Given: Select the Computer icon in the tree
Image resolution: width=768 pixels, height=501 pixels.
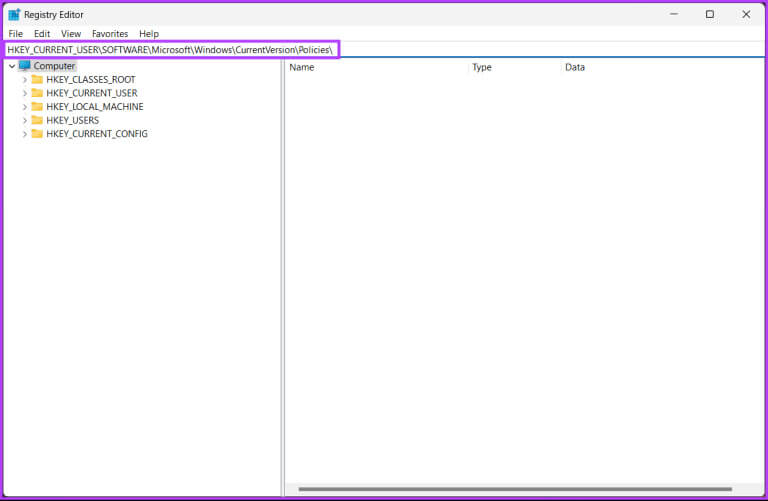Looking at the screenshot, I should pyautogui.click(x=25, y=65).
